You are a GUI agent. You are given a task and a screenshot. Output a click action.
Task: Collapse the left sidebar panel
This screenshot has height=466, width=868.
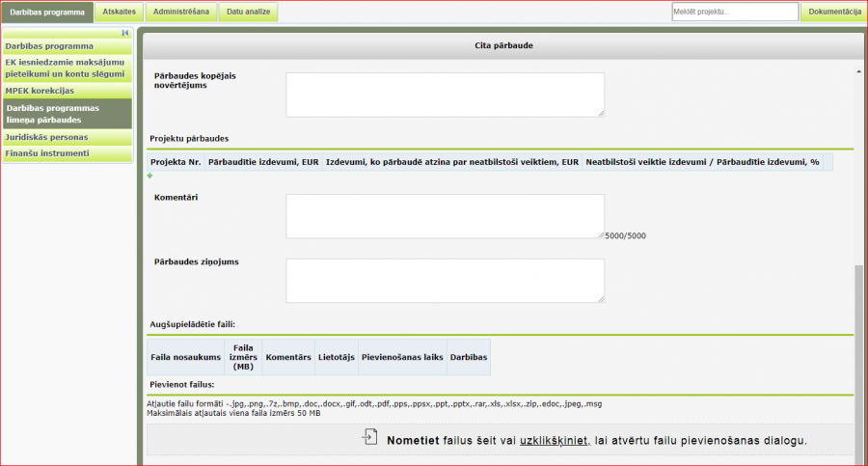[x=125, y=33]
